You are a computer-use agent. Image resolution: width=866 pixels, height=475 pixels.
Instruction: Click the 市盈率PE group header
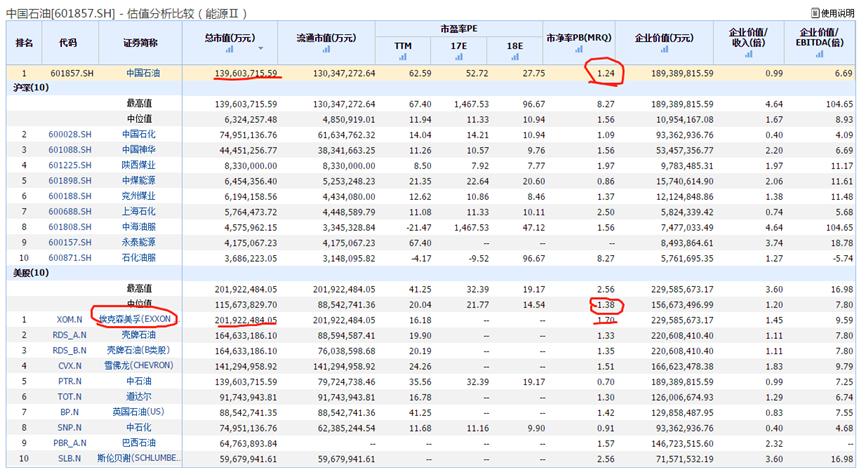click(459, 29)
